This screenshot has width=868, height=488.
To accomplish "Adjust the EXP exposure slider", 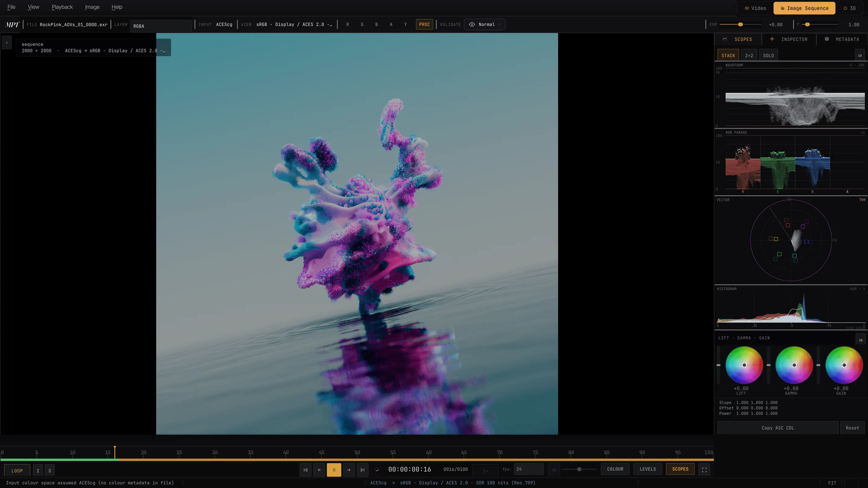I will point(740,25).
